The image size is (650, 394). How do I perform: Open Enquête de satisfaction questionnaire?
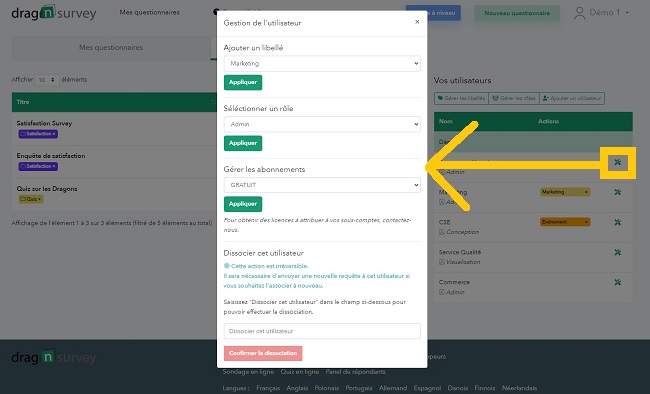(x=51, y=156)
